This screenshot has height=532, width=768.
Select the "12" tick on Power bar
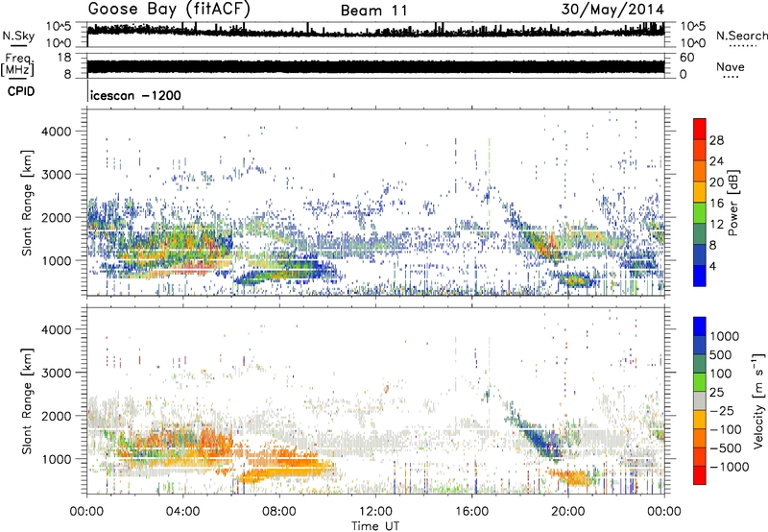point(716,225)
